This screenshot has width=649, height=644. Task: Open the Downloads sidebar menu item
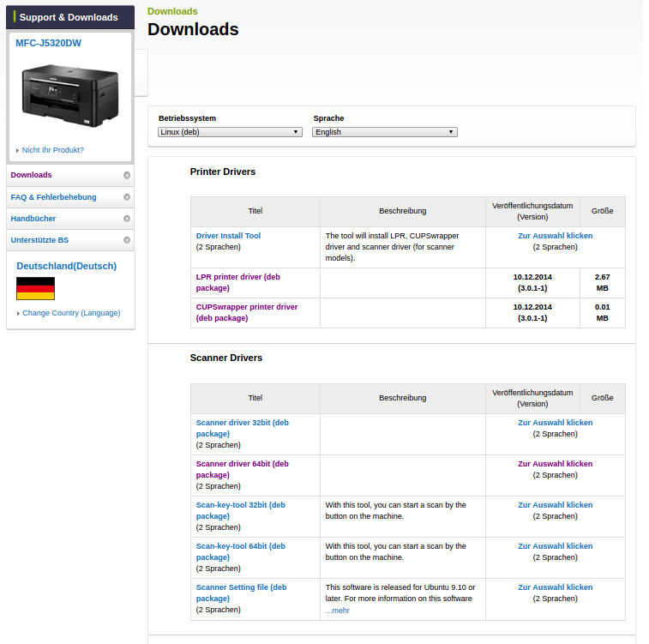(x=70, y=175)
